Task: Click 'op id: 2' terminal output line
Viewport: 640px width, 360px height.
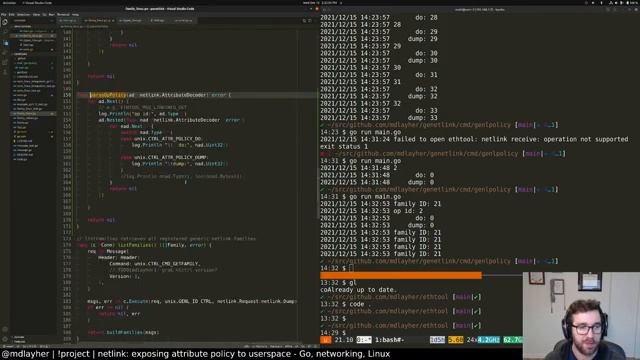Action: tap(371, 211)
